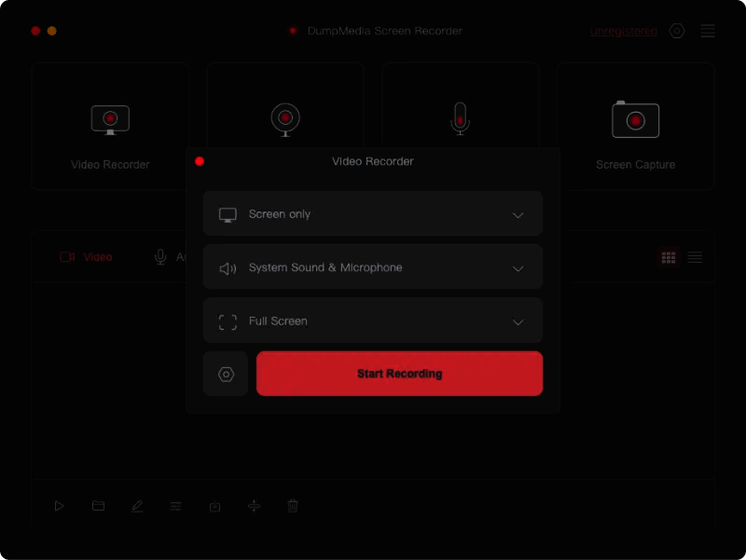Viewport: 746px width, 560px height.
Task: Open the Full Screen area dropdown
Action: (x=372, y=321)
